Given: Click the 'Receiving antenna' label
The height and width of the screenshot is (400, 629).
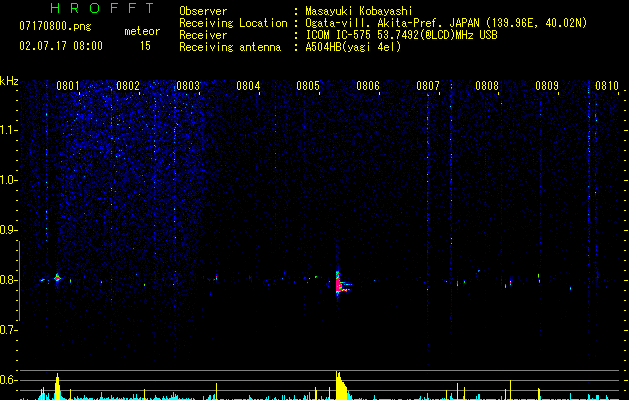Looking at the screenshot, I should tap(230, 47).
